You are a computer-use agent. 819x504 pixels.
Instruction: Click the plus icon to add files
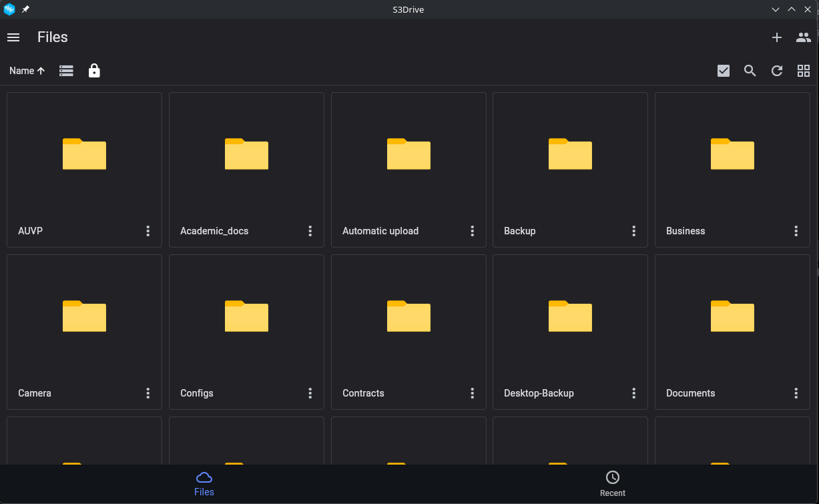(777, 37)
